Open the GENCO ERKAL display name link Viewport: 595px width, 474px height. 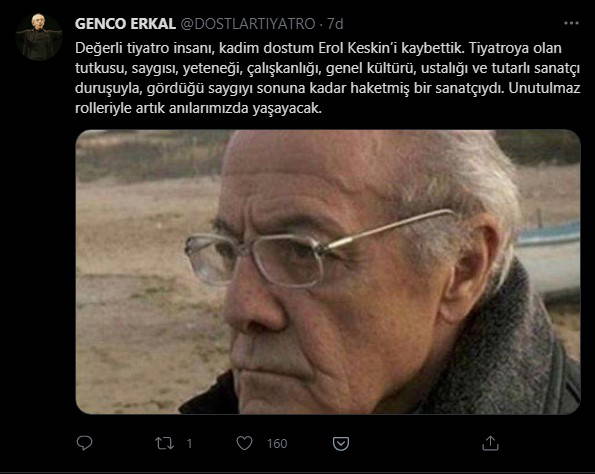[x=125, y=24]
